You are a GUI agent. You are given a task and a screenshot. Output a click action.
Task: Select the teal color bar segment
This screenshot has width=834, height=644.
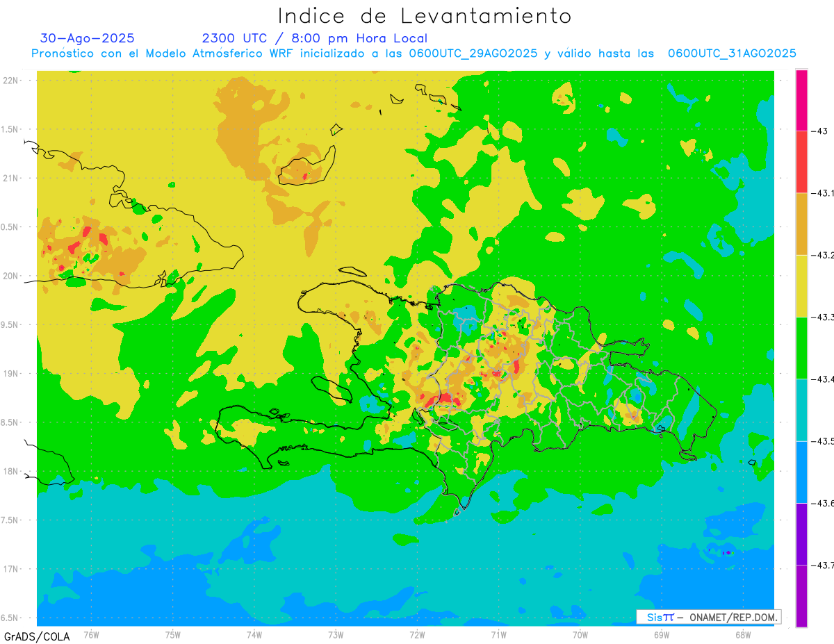(801, 410)
